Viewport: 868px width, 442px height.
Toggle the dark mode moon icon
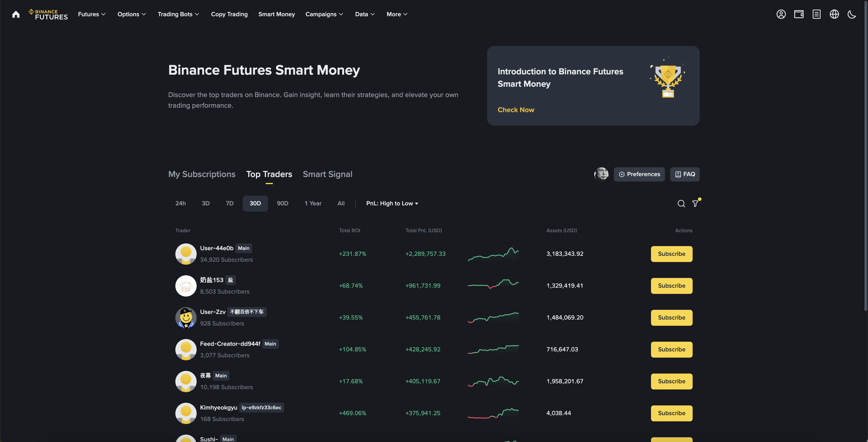(852, 14)
